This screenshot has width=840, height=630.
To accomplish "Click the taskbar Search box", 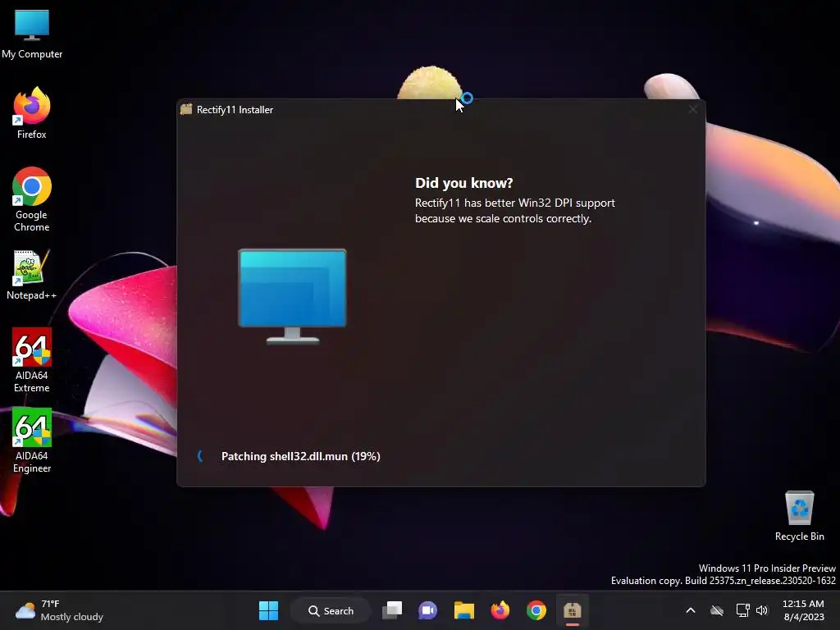I will point(331,610).
